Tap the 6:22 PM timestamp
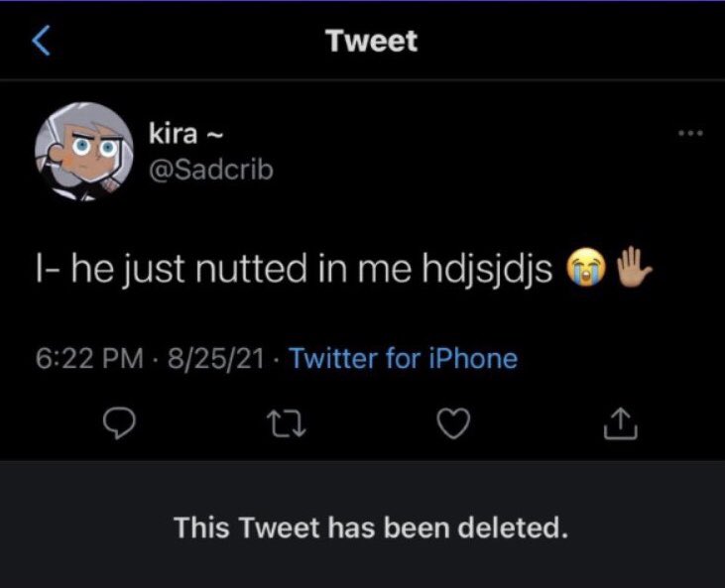 click(89, 358)
